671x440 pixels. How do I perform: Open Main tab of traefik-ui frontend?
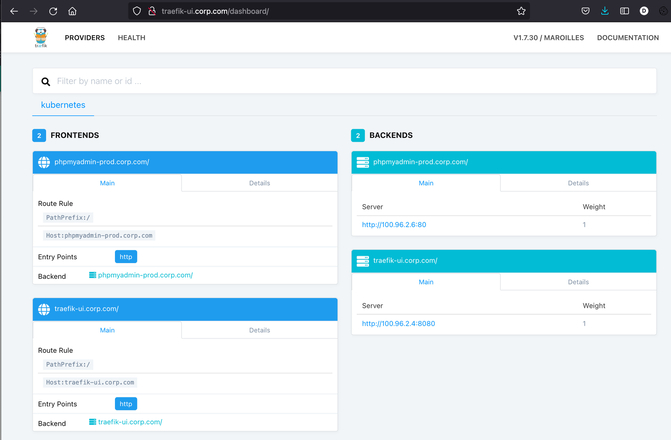click(x=107, y=330)
